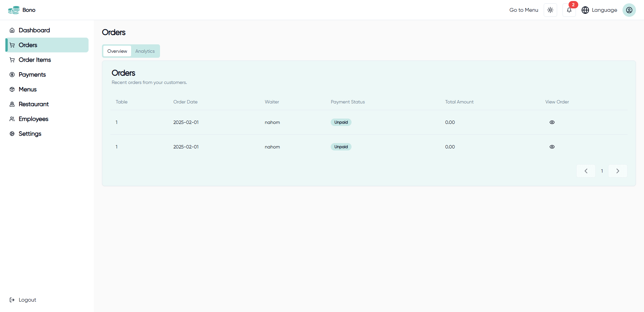The image size is (644, 312).
Task: Click the Settings gear icon in sidebar
Action: (12, 134)
